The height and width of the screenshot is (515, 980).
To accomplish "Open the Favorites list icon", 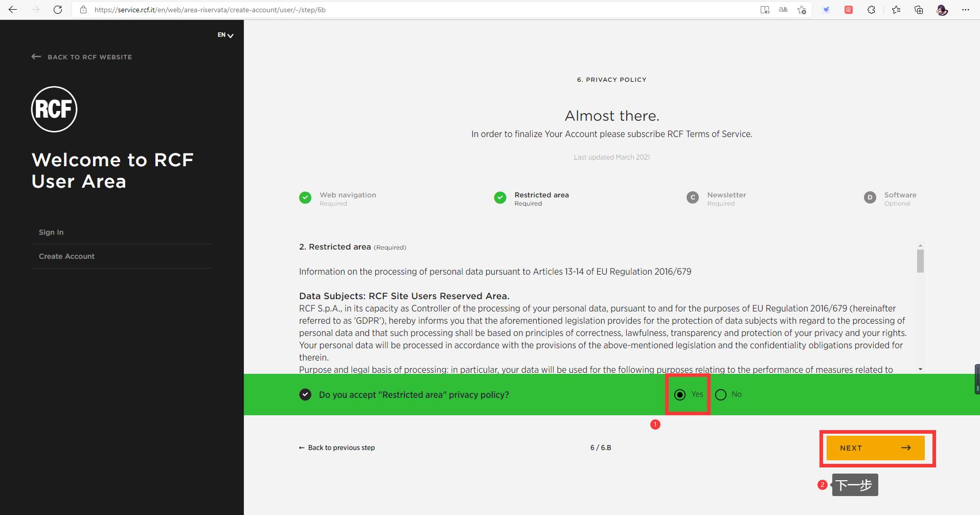I will click(x=896, y=10).
